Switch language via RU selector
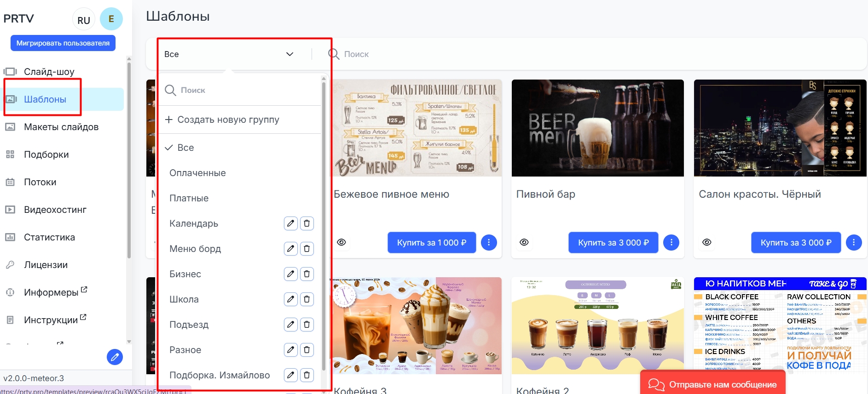Screen dimensions: 868x394 point(83,20)
